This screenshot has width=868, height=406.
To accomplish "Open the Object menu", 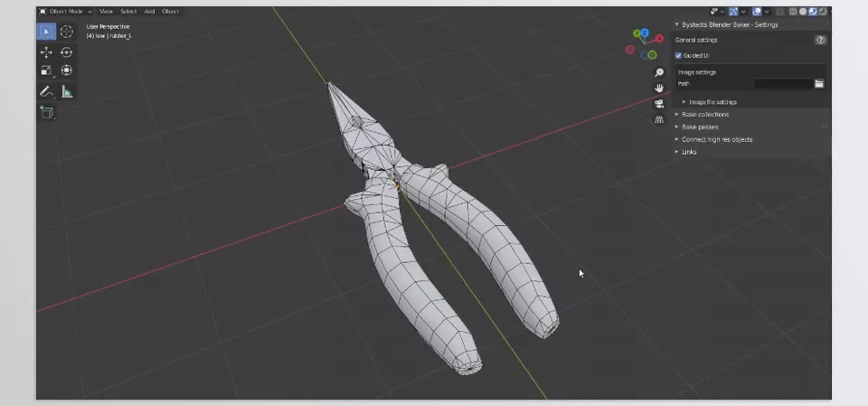I will pos(171,11).
